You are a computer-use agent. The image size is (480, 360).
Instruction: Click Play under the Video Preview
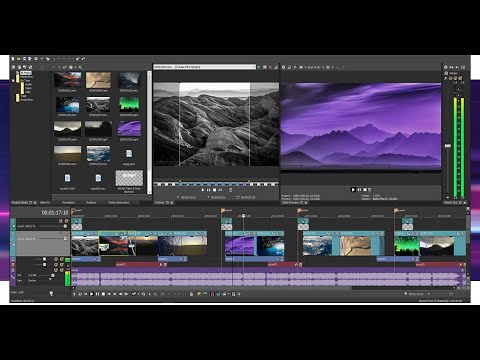pos(353,189)
